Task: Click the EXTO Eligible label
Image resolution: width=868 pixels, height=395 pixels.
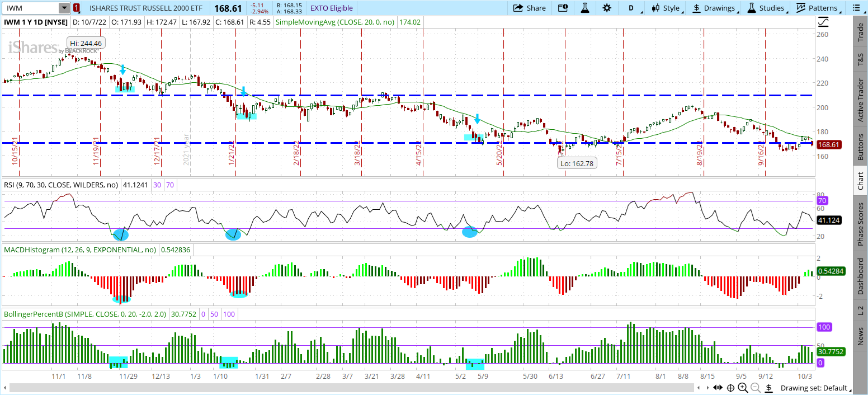Action: 332,8
